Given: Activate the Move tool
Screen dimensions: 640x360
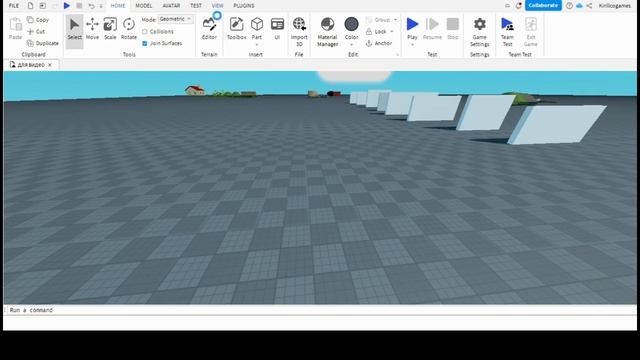Looking at the screenshot, I should (x=92, y=29).
